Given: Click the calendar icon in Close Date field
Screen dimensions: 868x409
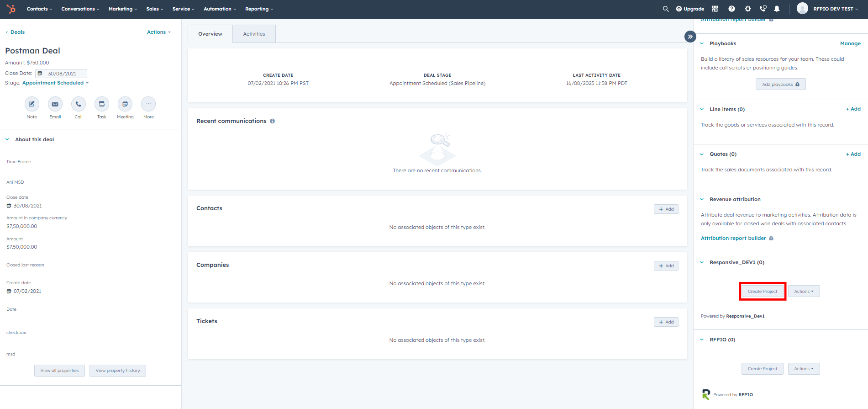Looking at the screenshot, I should pyautogui.click(x=40, y=74).
